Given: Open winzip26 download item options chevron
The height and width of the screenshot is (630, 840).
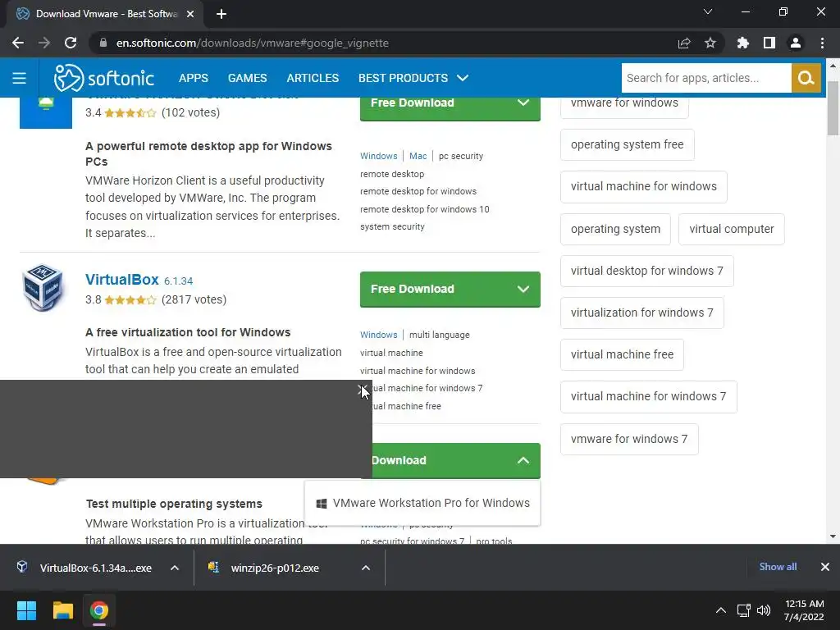Looking at the screenshot, I should [x=366, y=568].
